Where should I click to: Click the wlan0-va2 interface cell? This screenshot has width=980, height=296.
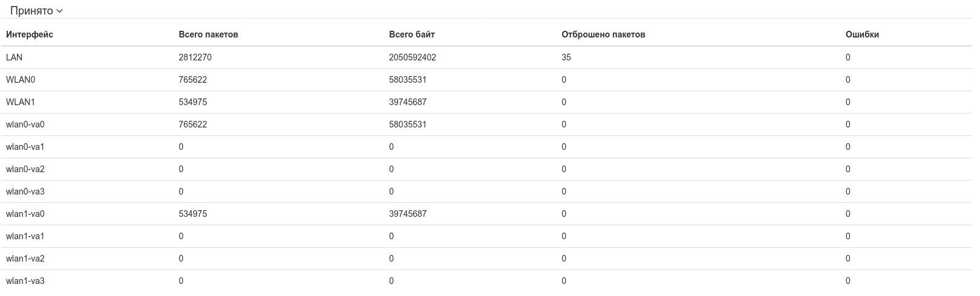tap(25, 169)
